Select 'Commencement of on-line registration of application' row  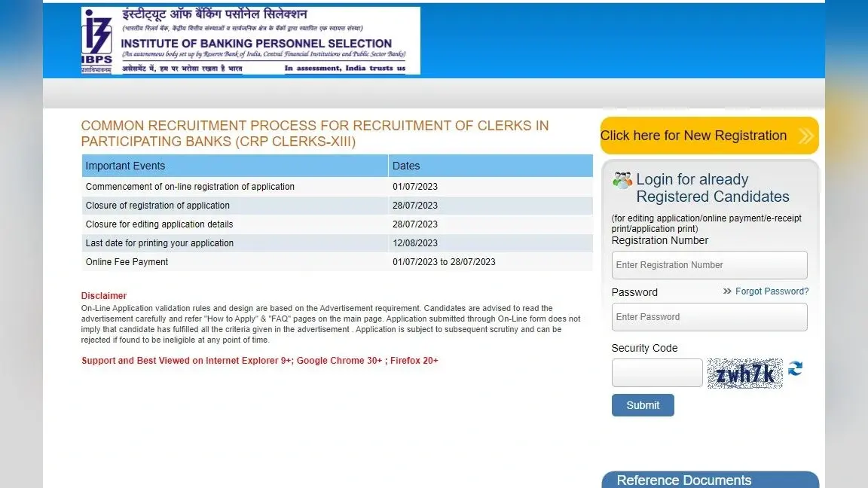[337, 187]
